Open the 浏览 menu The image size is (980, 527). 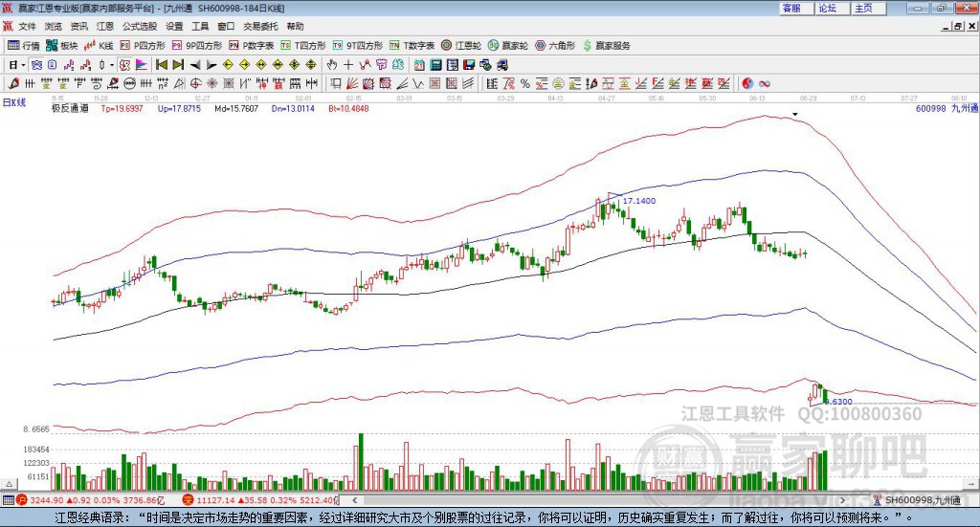tap(54, 26)
